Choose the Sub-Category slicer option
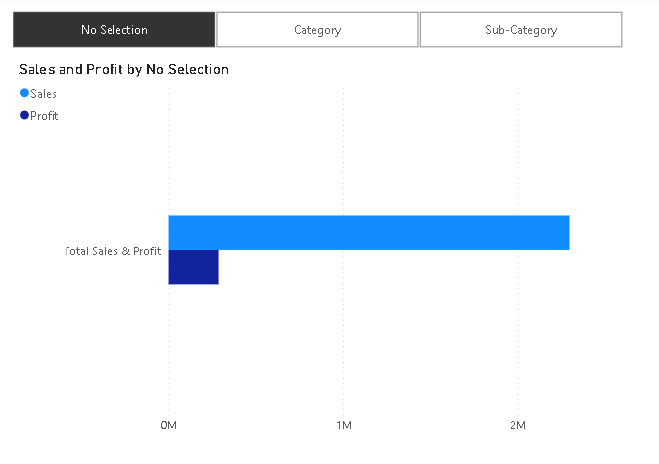 (520, 30)
